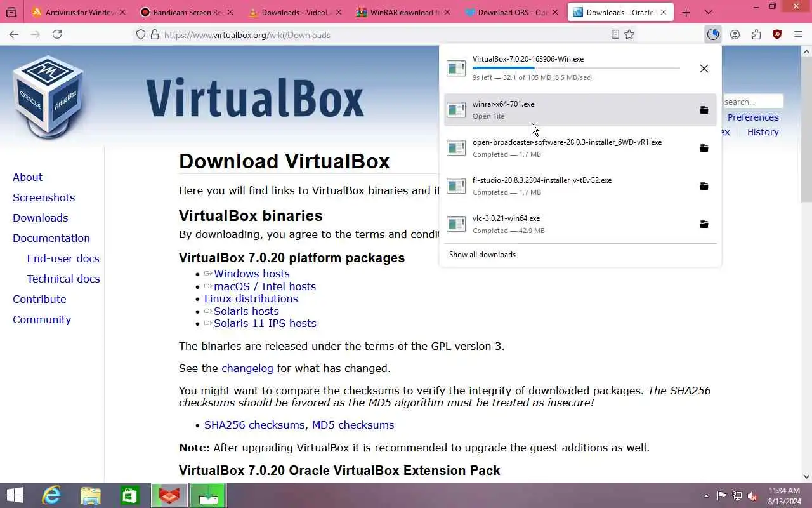Viewport: 812px width, 508px height.
Task: Open the changelog link
Action: point(247,368)
